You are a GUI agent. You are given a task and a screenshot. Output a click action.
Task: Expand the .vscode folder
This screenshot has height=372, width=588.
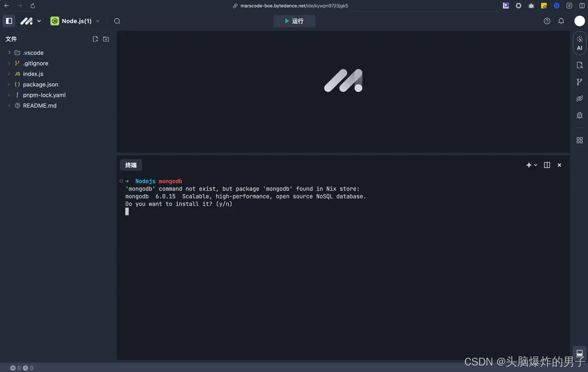(8, 52)
